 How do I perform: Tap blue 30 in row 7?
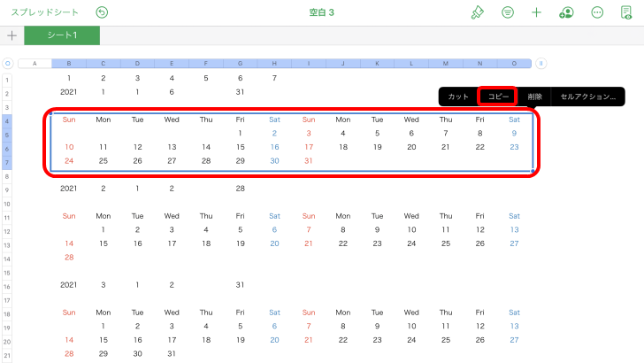coord(274,161)
